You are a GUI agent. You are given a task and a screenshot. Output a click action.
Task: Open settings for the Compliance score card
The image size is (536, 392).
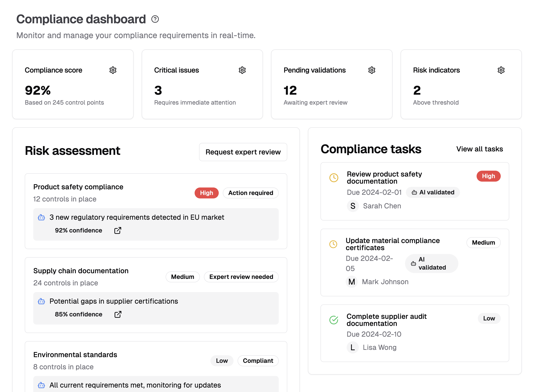click(x=113, y=70)
